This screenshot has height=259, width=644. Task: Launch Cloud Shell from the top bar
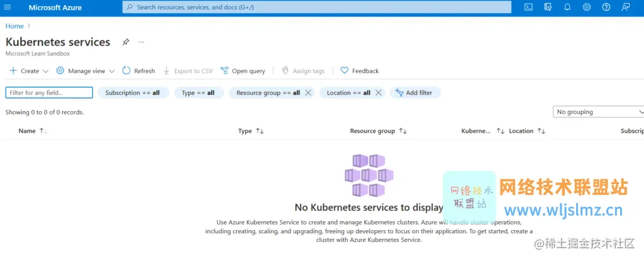click(x=528, y=8)
